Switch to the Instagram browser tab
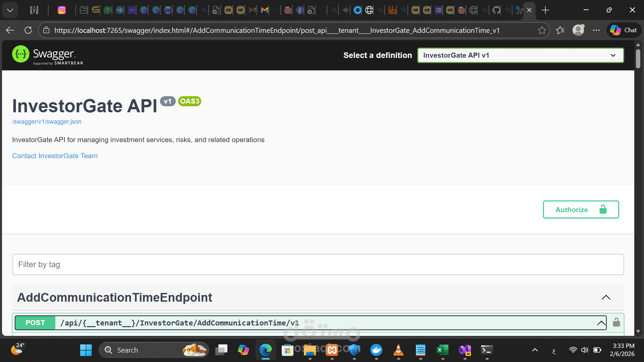This screenshot has width=644, height=362. click(62, 10)
